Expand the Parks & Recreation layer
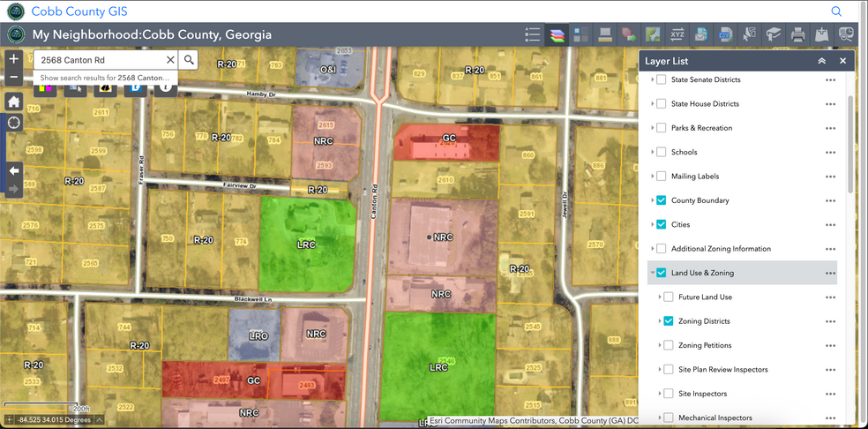This screenshot has width=868, height=429. click(653, 128)
